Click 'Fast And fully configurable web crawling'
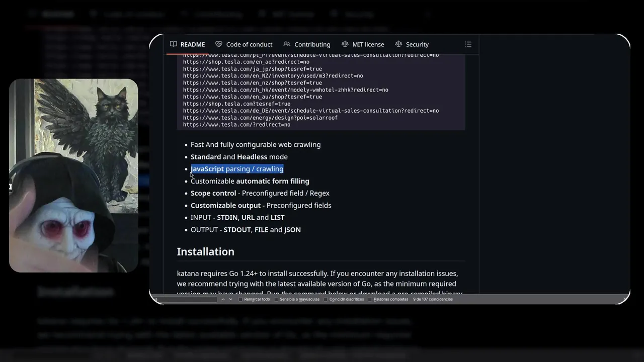 point(256,144)
